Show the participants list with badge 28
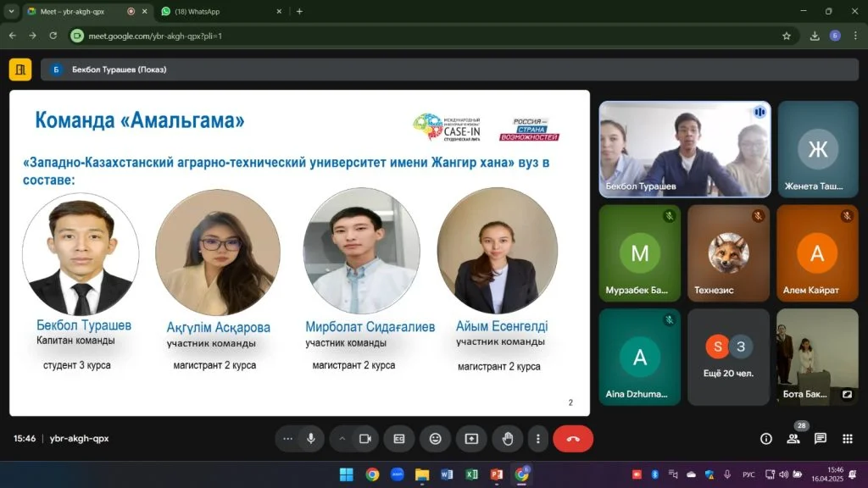Viewport: 868px width, 488px height. (793, 439)
